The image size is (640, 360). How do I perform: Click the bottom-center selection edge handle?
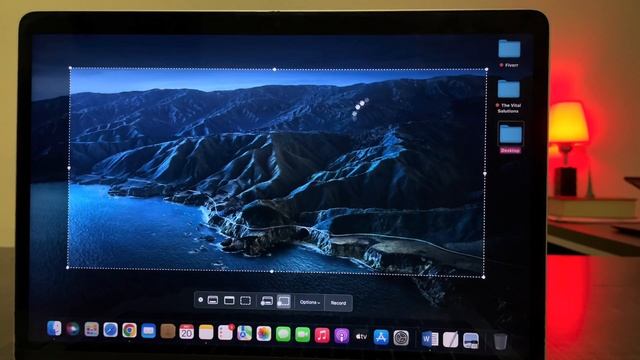pos(272,271)
